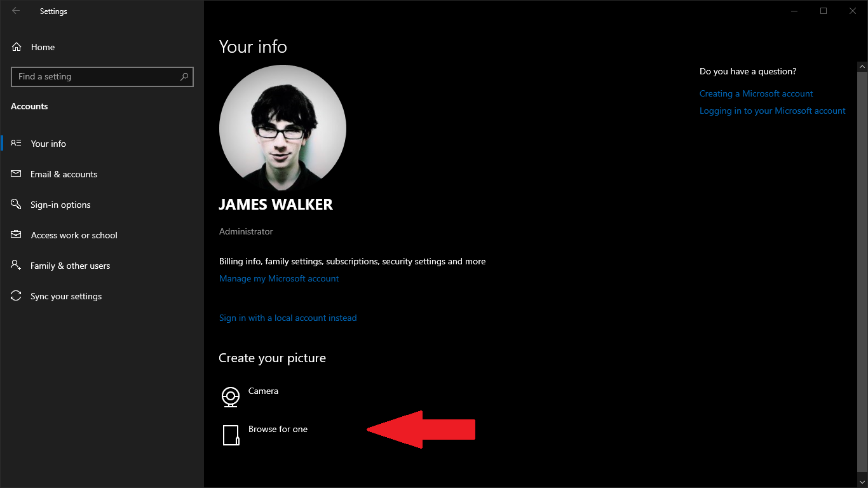Select Family & other users
The image size is (868, 488).
tap(70, 266)
